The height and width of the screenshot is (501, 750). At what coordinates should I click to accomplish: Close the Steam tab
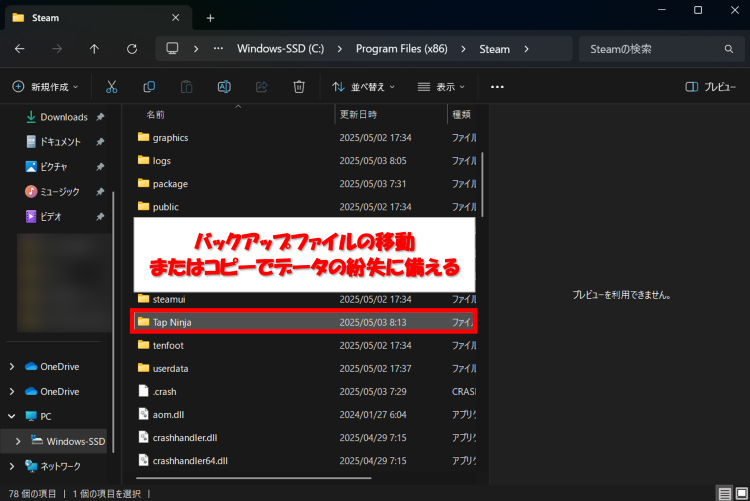(176, 18)
